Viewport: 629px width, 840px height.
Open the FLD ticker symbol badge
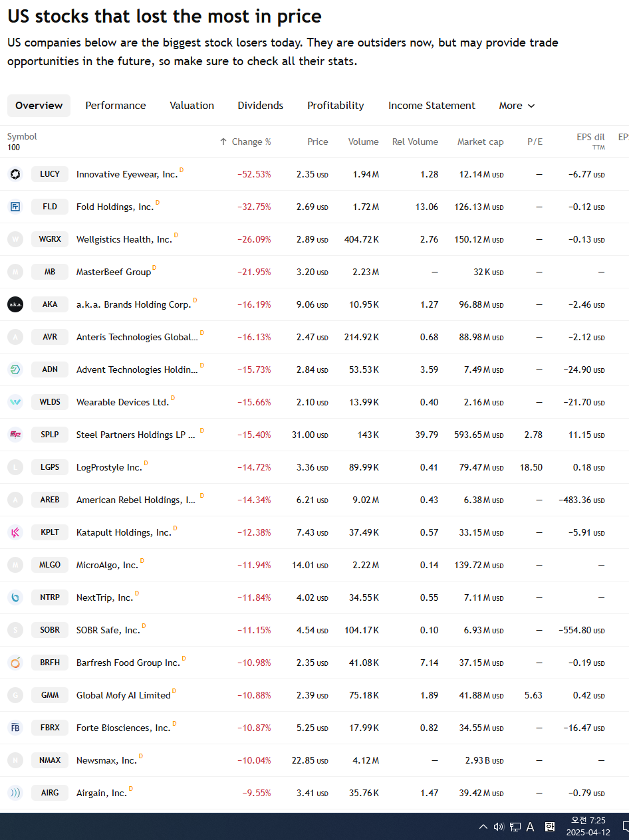pos(50,207)
